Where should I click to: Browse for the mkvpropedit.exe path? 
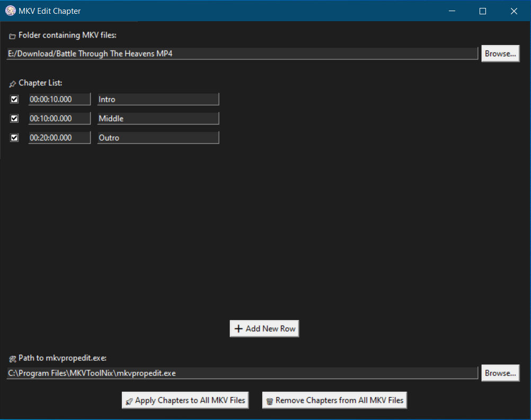pyautogui.click(x=500, y=373)
